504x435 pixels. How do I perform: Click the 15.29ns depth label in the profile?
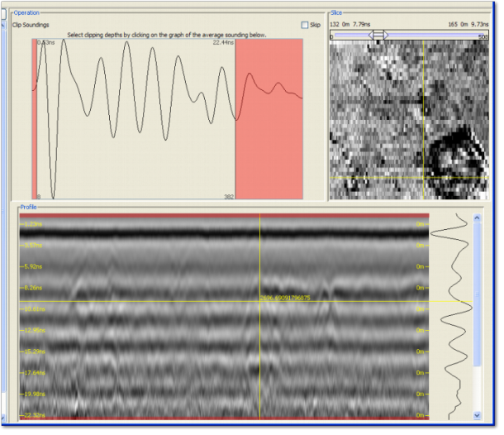tap(35, 351)
